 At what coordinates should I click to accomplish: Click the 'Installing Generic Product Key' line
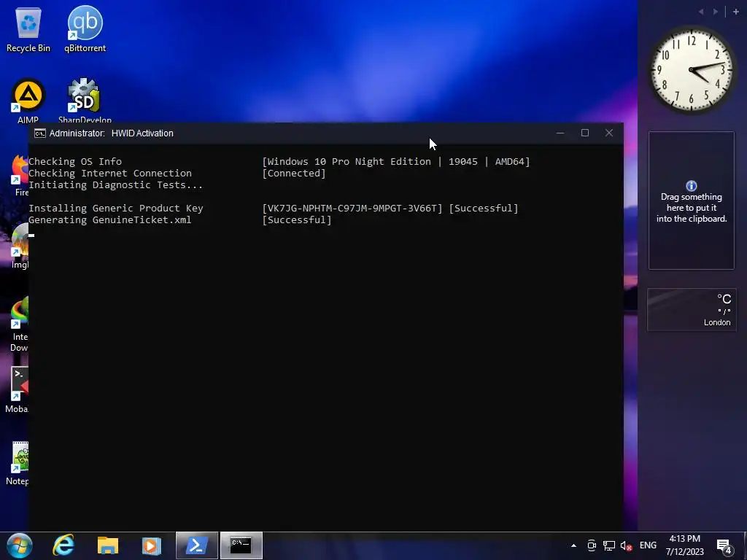(x=116, y=208)
